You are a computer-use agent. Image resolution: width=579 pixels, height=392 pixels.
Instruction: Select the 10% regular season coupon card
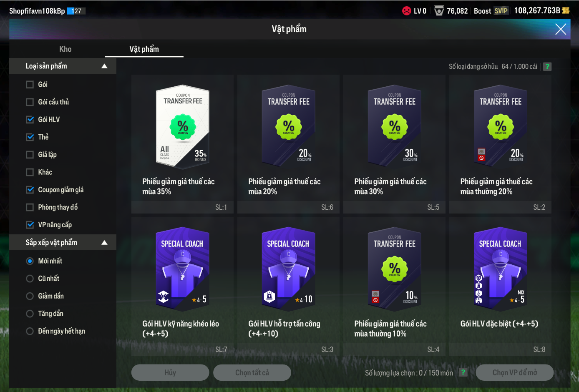click(x=394, y=286)
